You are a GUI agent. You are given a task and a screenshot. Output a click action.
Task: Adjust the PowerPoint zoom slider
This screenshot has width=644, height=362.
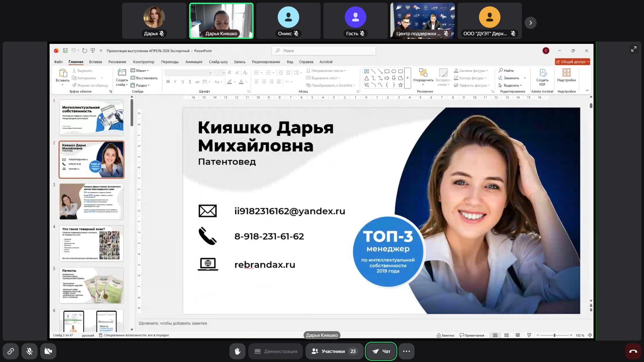(554, 335)
